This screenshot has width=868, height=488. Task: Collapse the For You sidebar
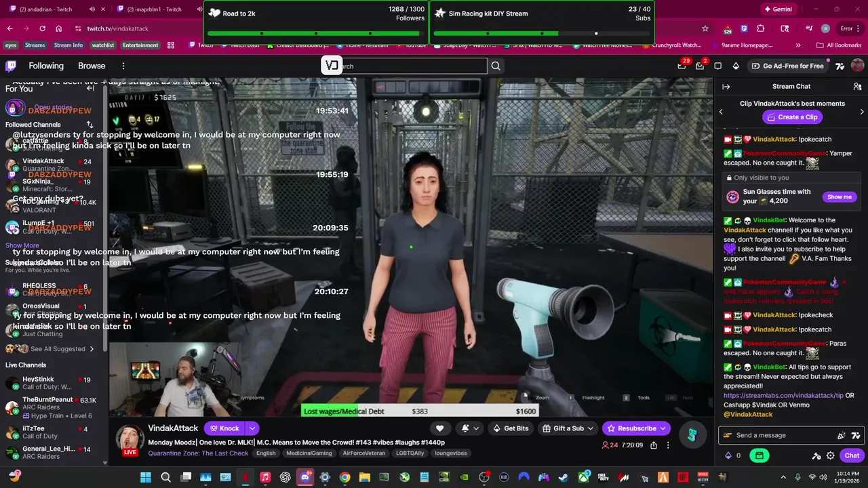click(x=90, y=88)
